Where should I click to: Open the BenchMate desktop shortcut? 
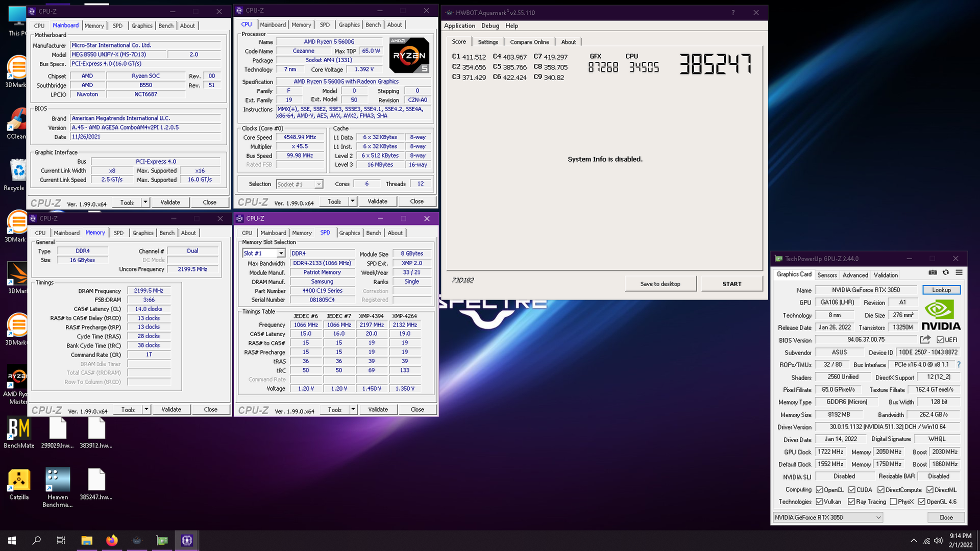[x=19, y=433]
